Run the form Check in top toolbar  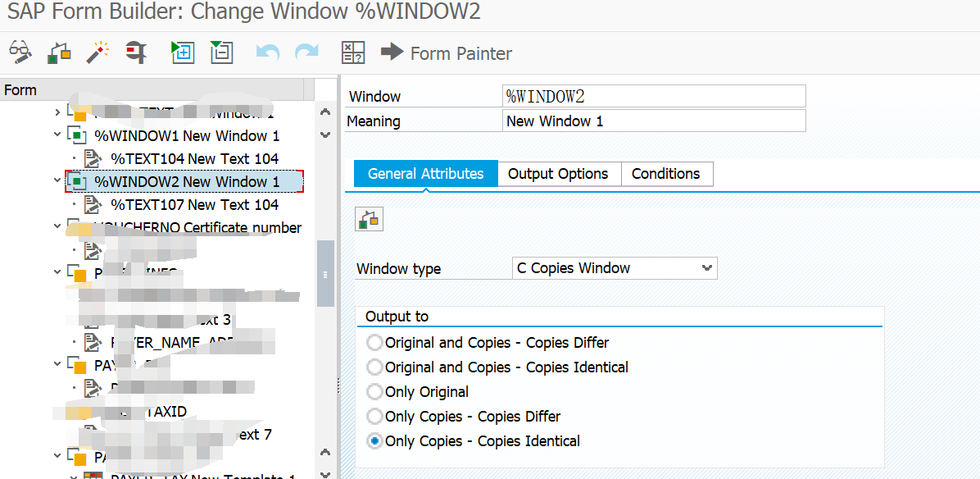point(59,52)
